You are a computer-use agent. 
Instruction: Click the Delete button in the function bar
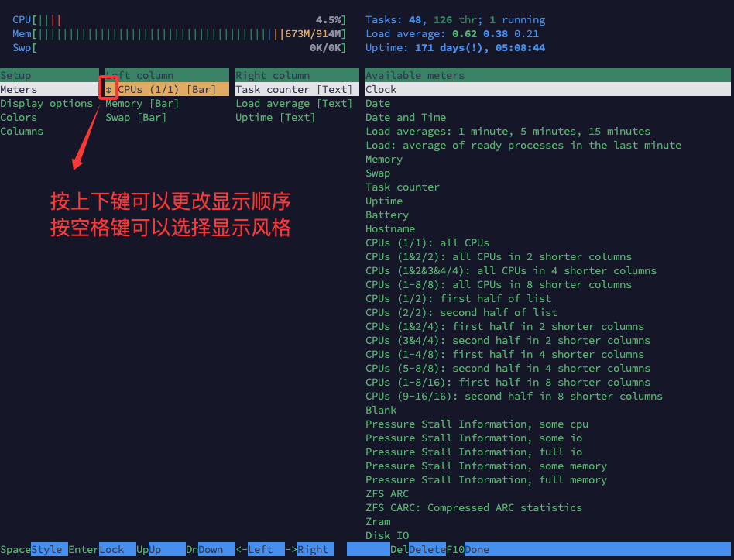coord(427,550)
